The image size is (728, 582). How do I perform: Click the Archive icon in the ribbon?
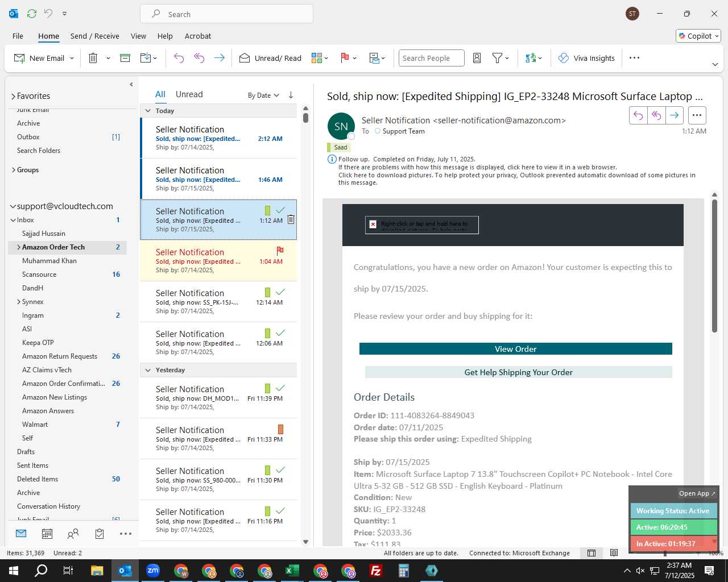(x=125, y=58)
